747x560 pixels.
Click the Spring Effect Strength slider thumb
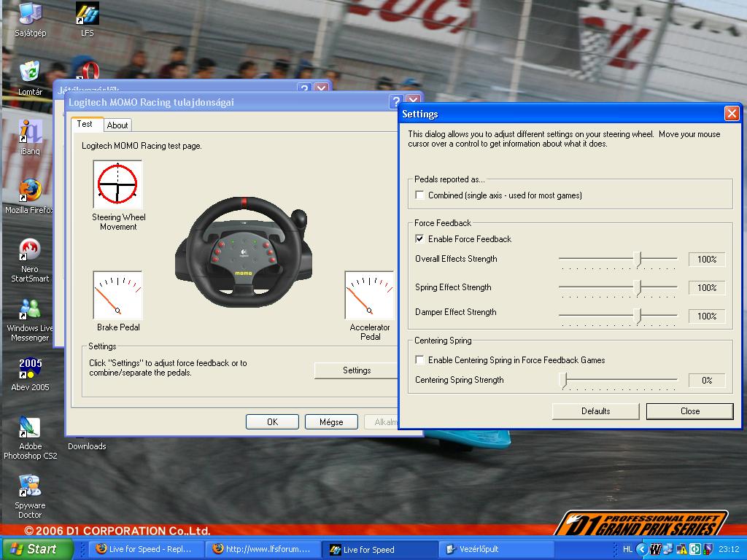tap(639, 288)
